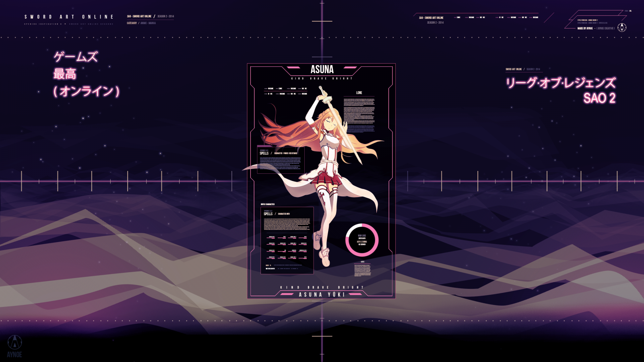
Task: Click the '最高' Japanese text on left
Action: point(65,74)
